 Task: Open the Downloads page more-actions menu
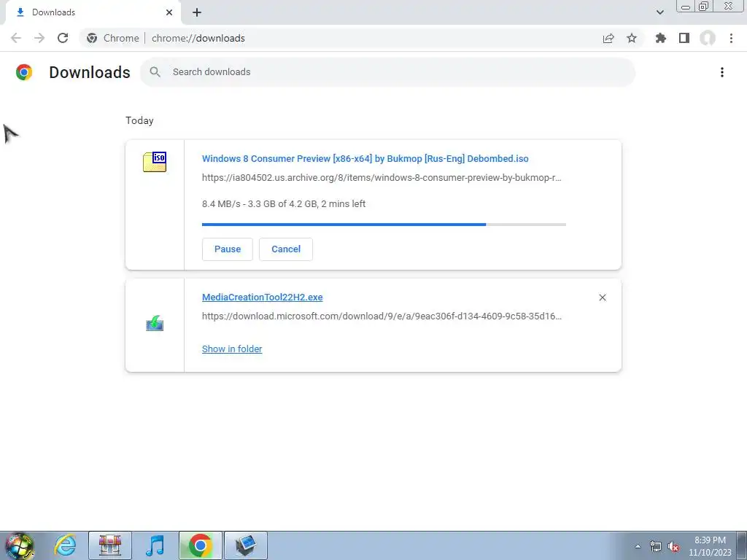tap(722, 72)
